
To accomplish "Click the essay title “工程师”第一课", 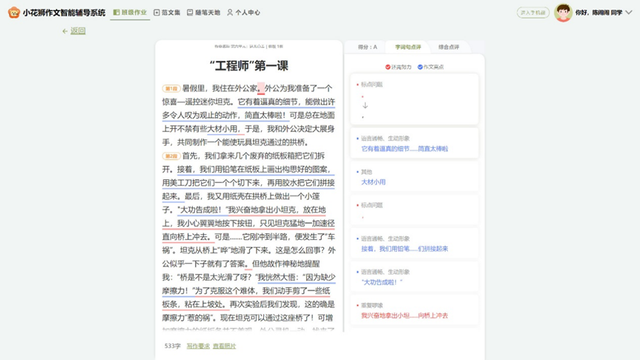I will tap(249, 66).
